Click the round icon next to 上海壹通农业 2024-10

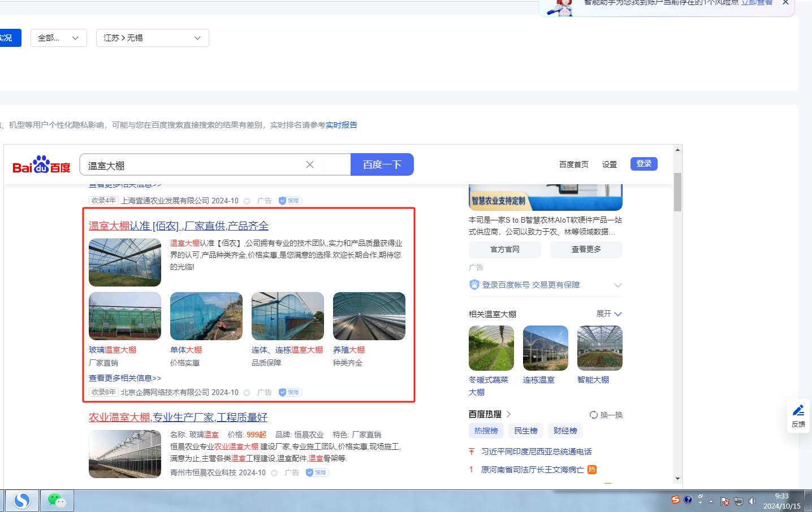247,201
